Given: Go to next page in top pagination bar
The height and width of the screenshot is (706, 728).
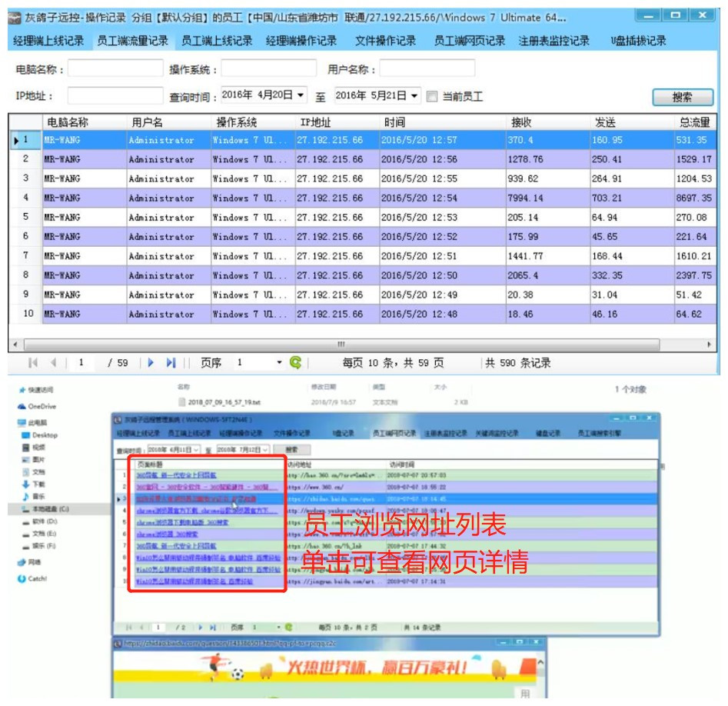Looking at the screenshot, I should [x=151, y=363].
